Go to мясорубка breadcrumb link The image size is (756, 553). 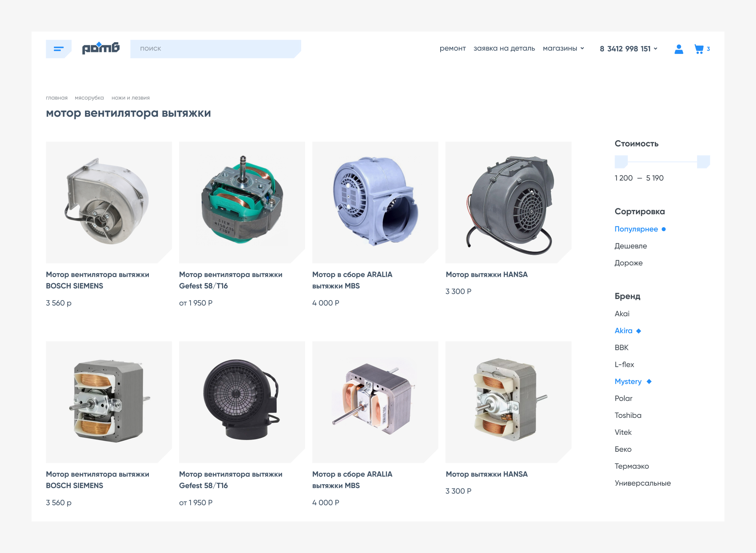[89, 98]
